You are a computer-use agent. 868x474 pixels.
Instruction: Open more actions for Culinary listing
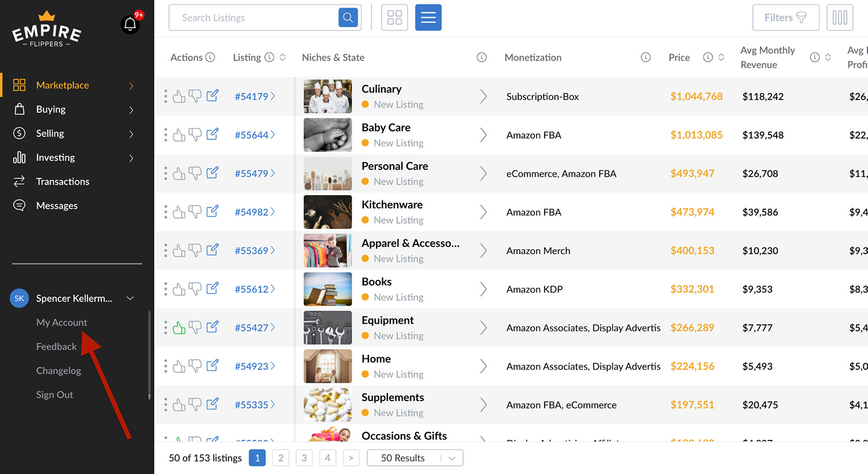click(165, 96)
